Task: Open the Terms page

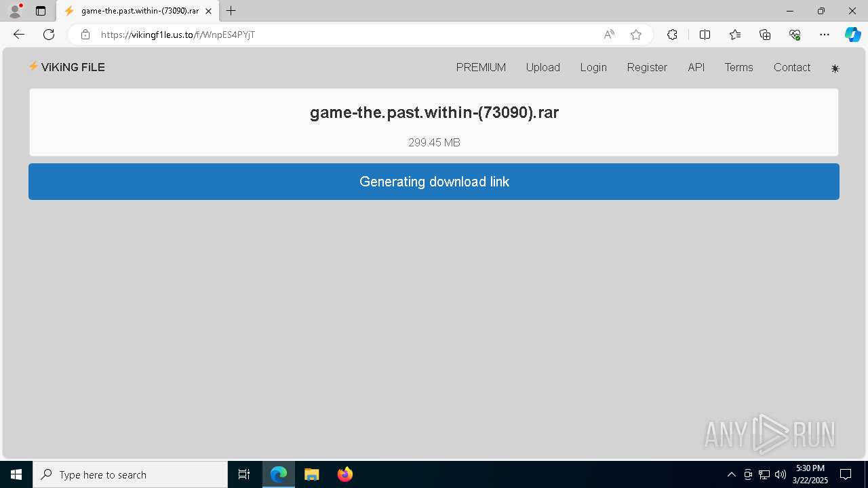Action: tap(738, 67)
